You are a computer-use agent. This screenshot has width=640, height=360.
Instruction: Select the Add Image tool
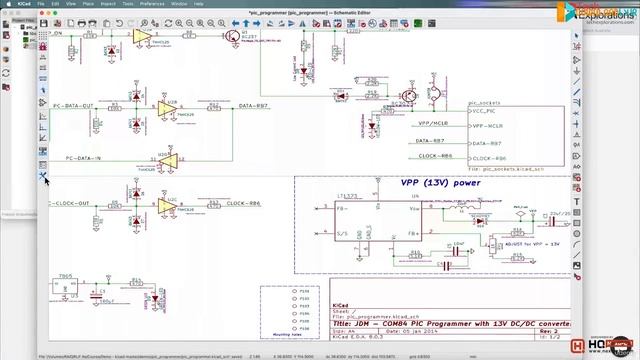point(576,265)
